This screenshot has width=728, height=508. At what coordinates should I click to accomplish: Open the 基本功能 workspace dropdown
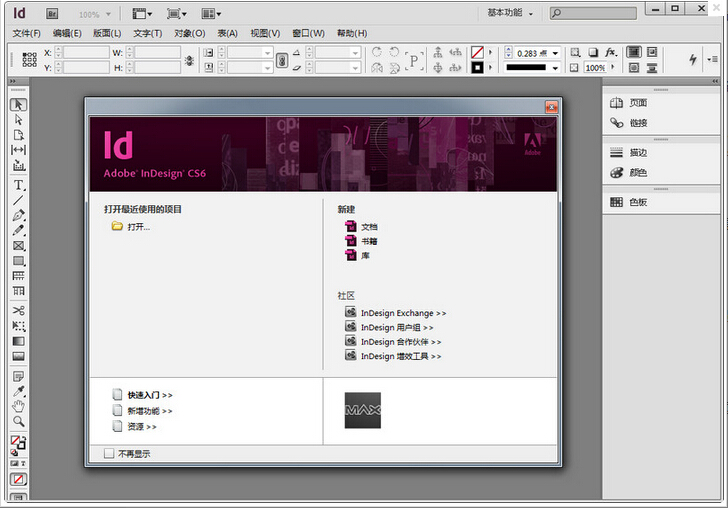[510, 13]
